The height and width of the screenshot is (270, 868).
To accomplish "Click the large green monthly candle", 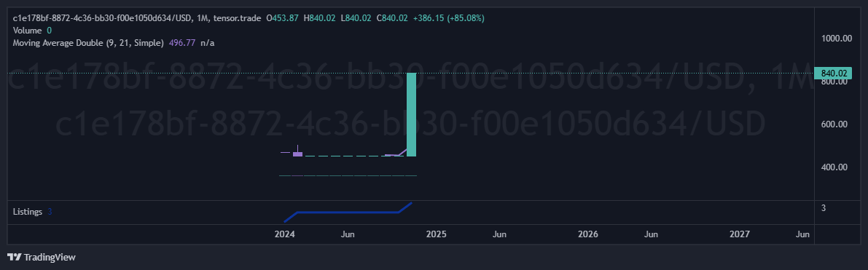I will [411, 114].
